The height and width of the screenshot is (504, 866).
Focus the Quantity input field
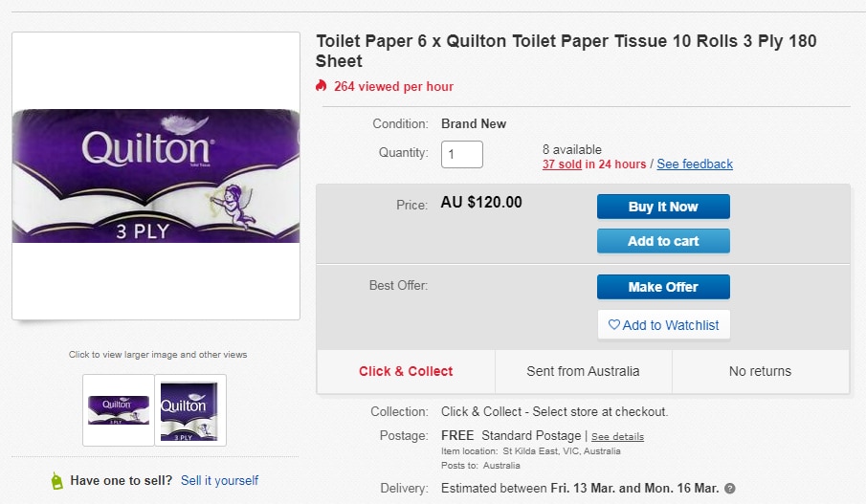pyautogui.click(x=461, y=154)
